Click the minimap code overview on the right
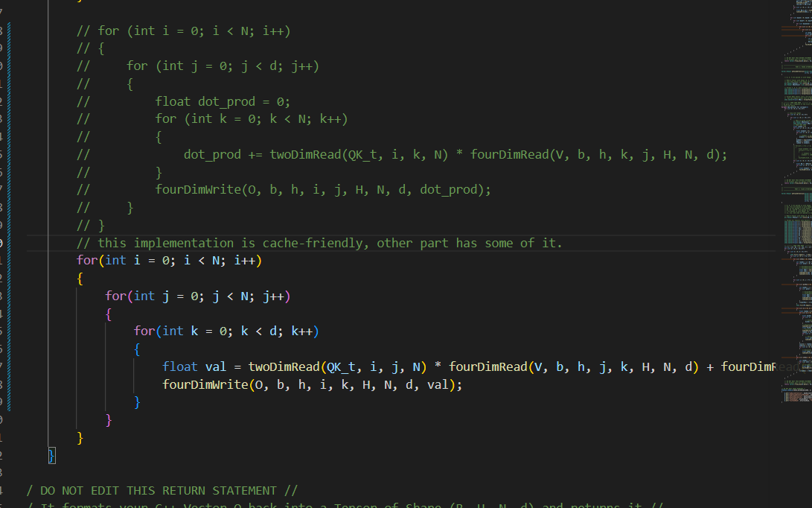Screen dimensions: 812x508 (x=796, y=202)
